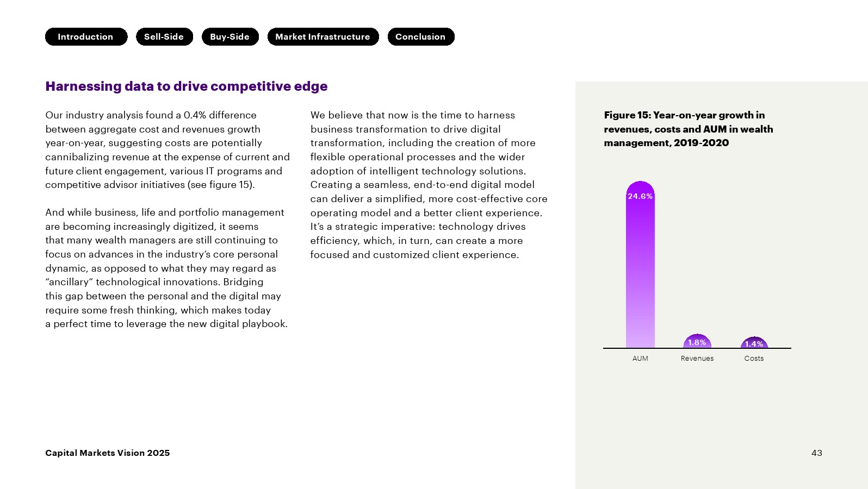
Task: Select the tall AUM bar in chart
Action: (640, 272)
